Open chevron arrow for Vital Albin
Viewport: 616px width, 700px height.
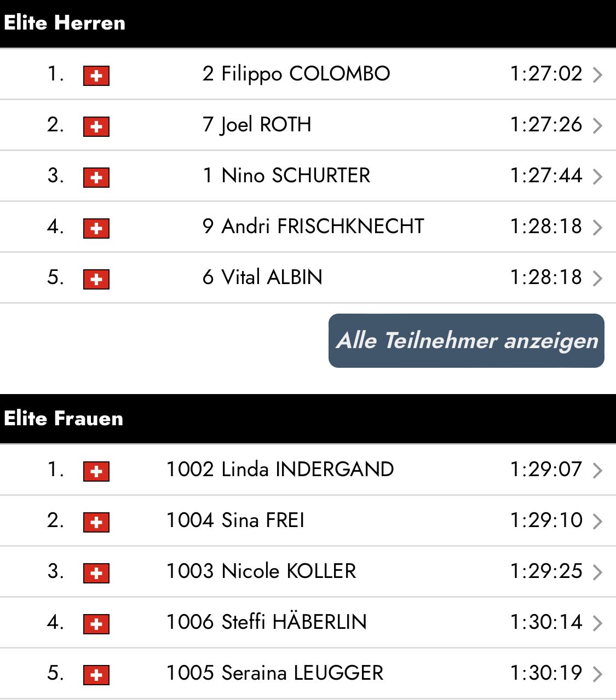(597, 279)
